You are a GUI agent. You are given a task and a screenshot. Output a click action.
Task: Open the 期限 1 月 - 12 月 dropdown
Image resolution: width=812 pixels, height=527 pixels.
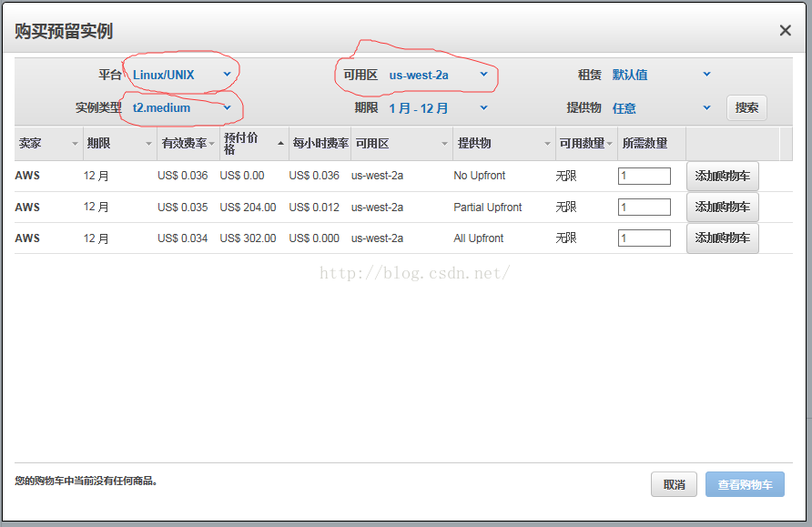(438, 108)
